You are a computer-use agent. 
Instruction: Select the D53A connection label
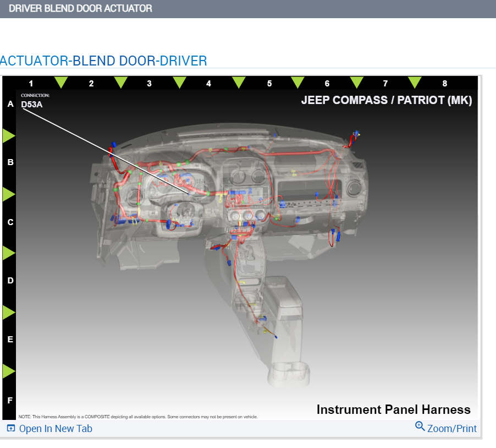click(x=32, y=104)
